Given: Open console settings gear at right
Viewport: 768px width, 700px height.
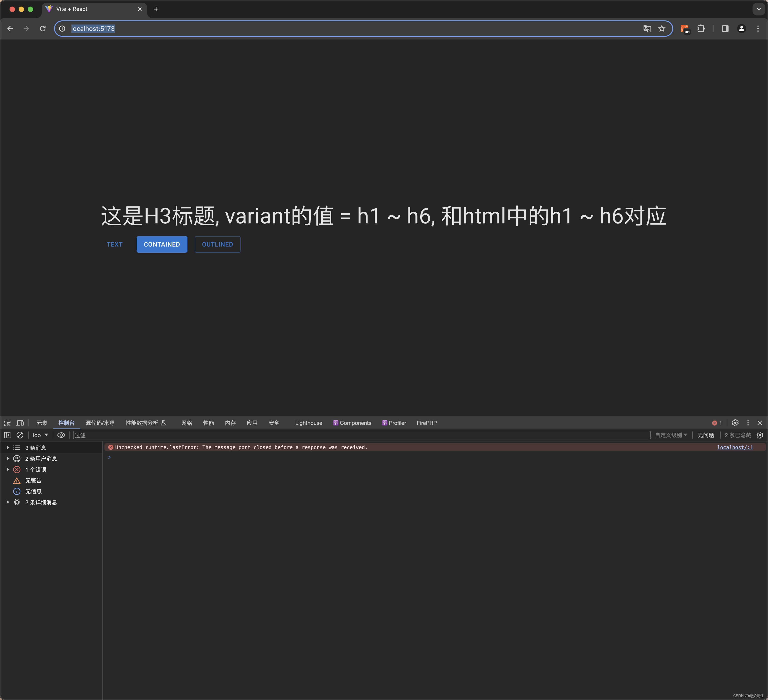Looking at the screenshot, I should pyautogui.click(x=760, y=435).
